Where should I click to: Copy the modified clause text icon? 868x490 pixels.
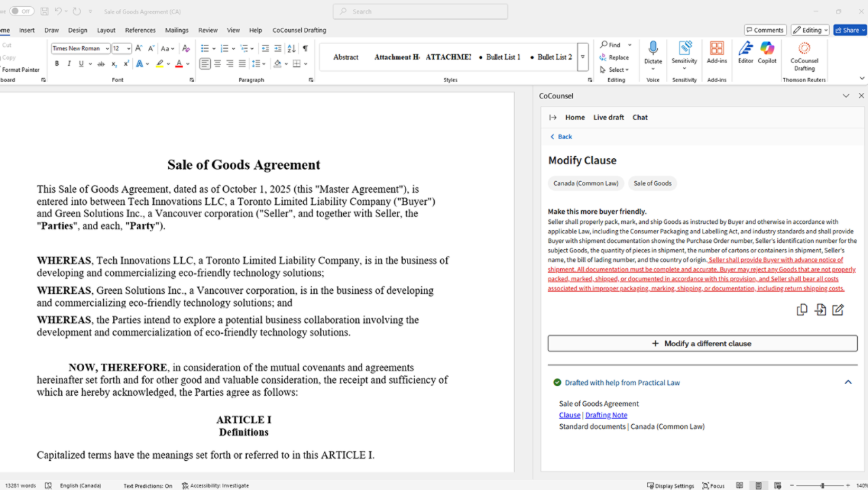(x=802, y=309)
